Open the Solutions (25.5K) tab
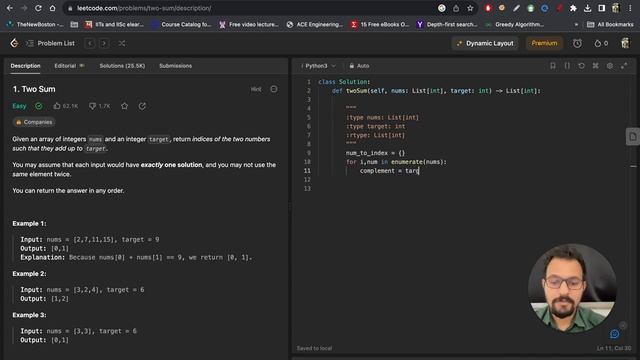Screen dimensions: 640x360 [122, 66]
